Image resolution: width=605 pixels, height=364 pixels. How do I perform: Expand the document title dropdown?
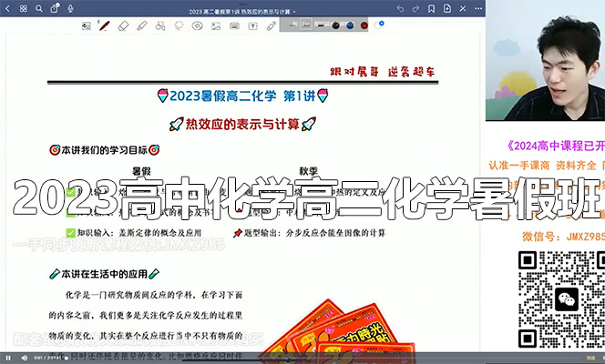[293, 9]
